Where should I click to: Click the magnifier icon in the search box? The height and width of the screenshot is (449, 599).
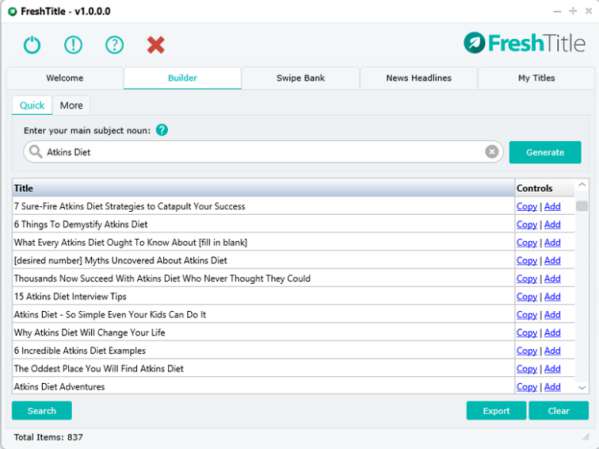point(36,152)
